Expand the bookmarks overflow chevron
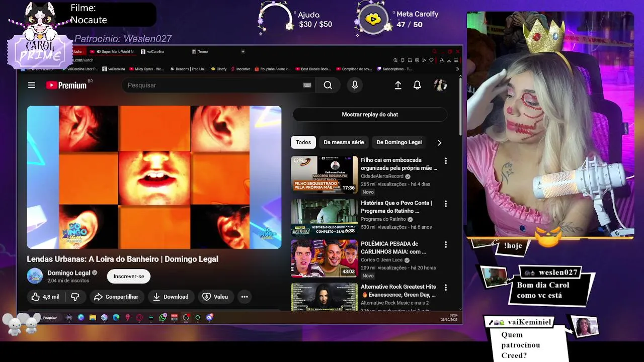The image size is (644, 362). [457, 69]
